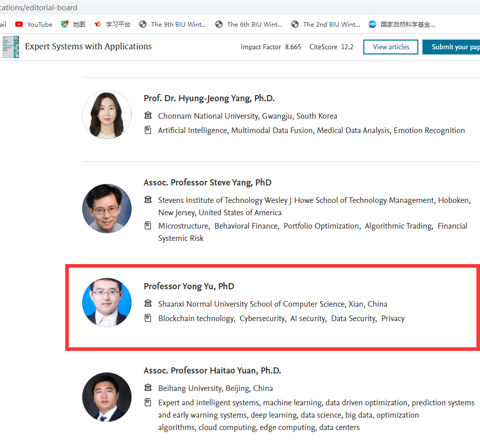
Task: Click the Impact Factor 8.665 metric
Action: coord(271,47)
